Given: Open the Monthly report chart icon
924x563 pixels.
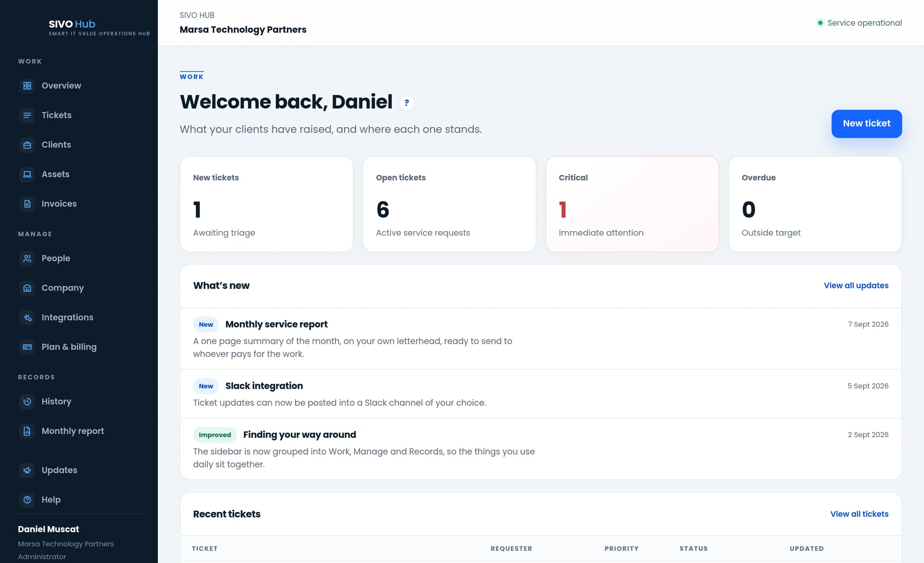Looking at the screenshot, I should coord(27,431).
